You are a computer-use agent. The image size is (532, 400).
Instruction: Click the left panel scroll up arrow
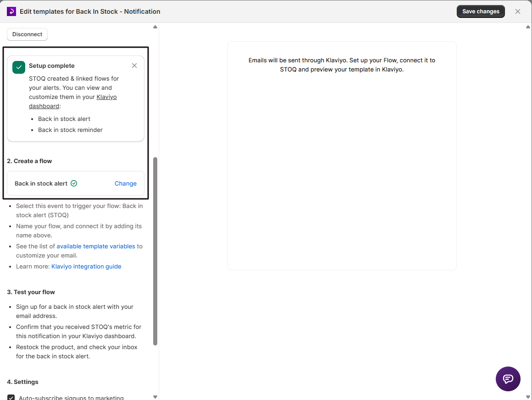[155, 27]
